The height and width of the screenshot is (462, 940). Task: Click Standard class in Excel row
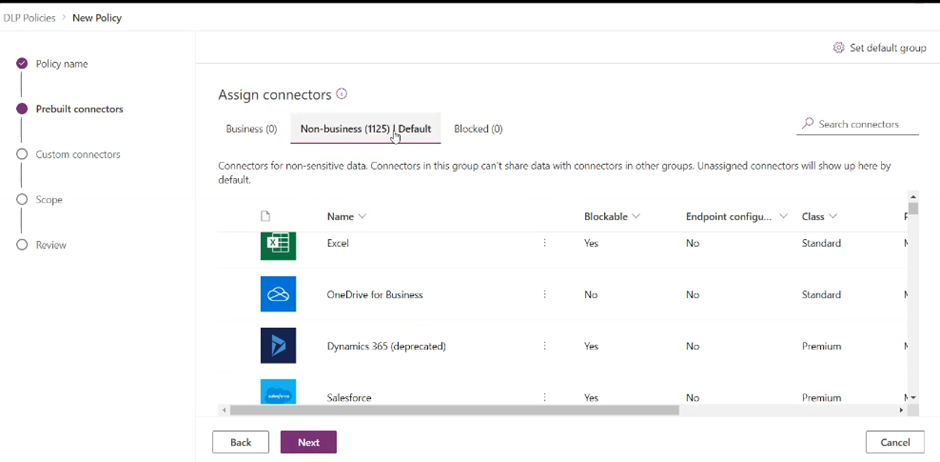coord(821,243)
